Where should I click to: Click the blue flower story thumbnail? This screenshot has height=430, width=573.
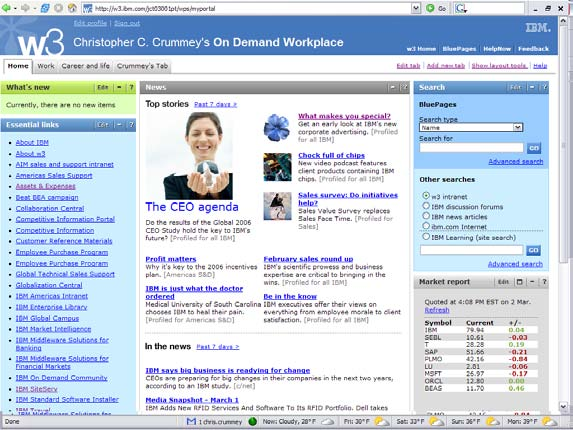coord(277,128)
